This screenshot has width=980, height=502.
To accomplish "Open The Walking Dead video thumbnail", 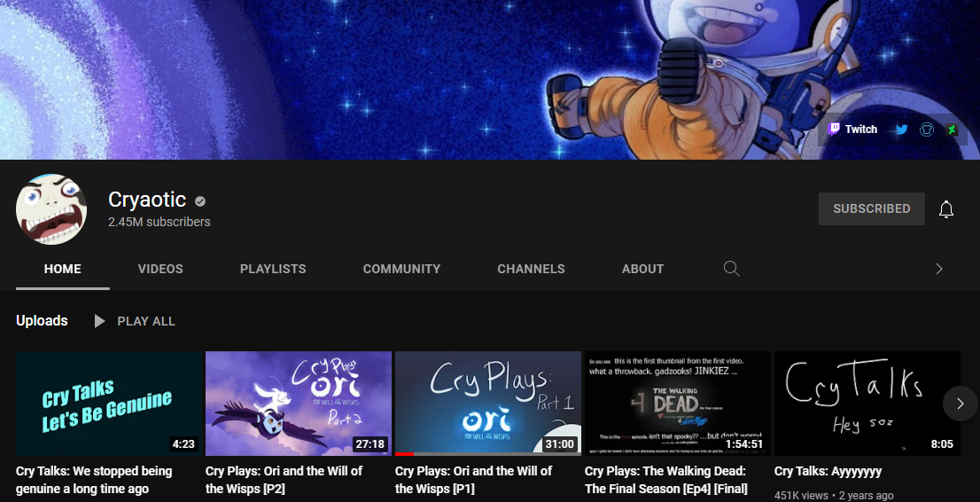I will (x=678, y=403).
